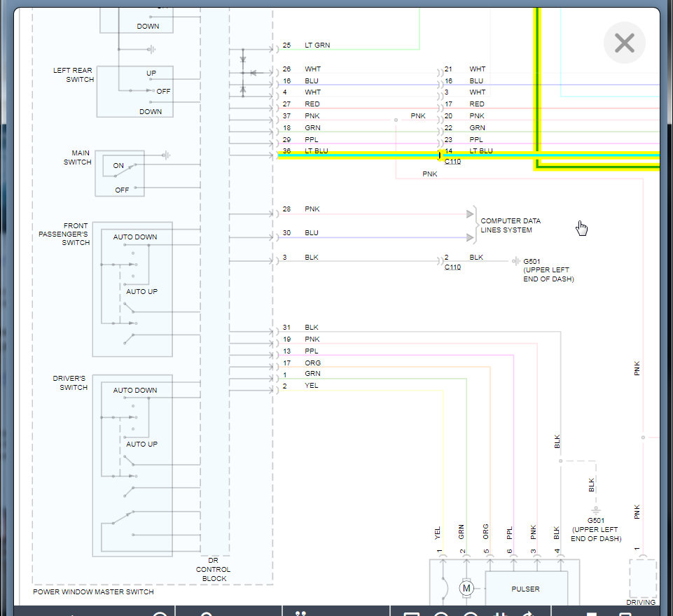Click the BLK wire label at pin 2 of C110

click(476, 257)
